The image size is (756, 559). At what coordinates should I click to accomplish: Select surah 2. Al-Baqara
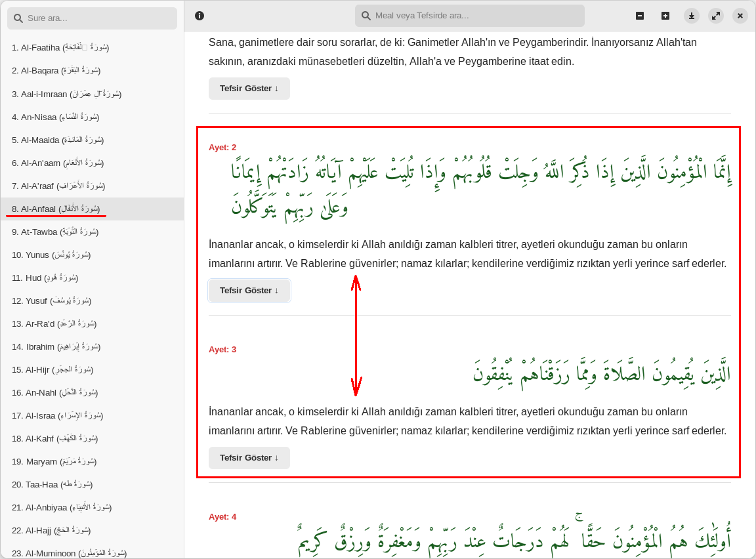click(56, 70)
